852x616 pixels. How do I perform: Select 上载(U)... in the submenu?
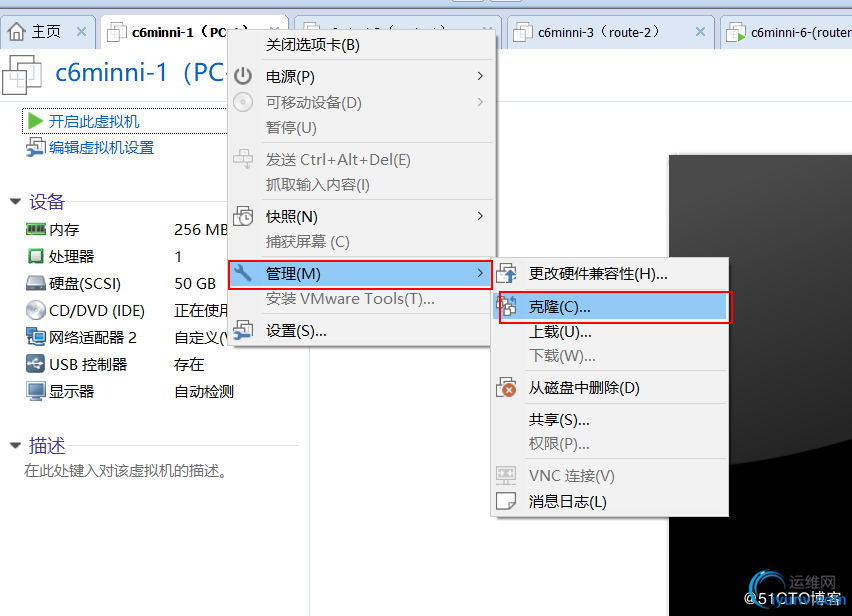tap(610, 331)
